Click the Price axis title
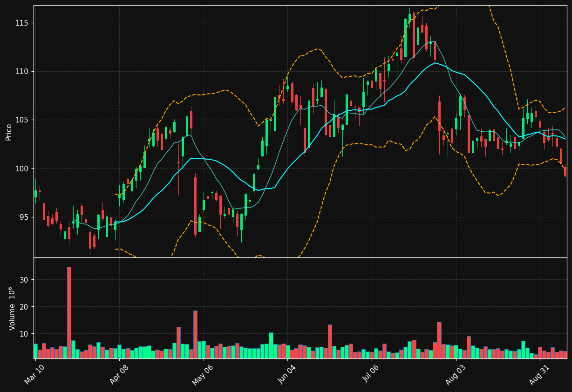Screen dimensions: 572x392 [x=9, y=132]
